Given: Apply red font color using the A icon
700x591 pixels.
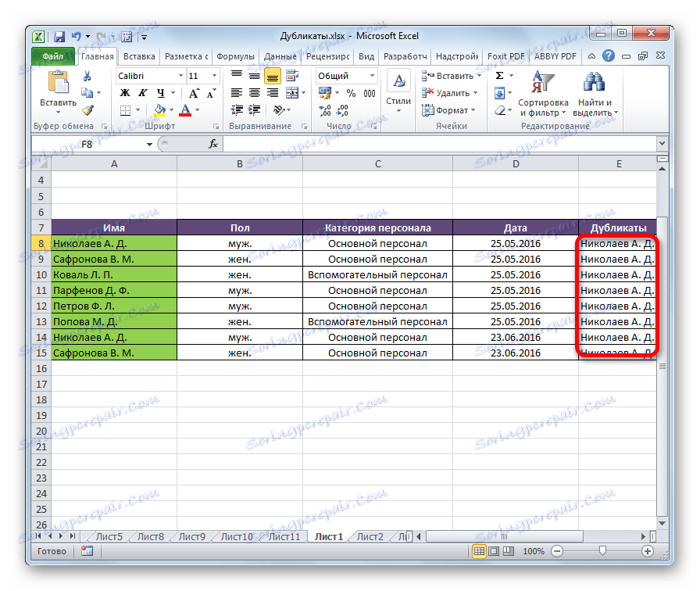Looking at the screenshot, I should [185, 110].
